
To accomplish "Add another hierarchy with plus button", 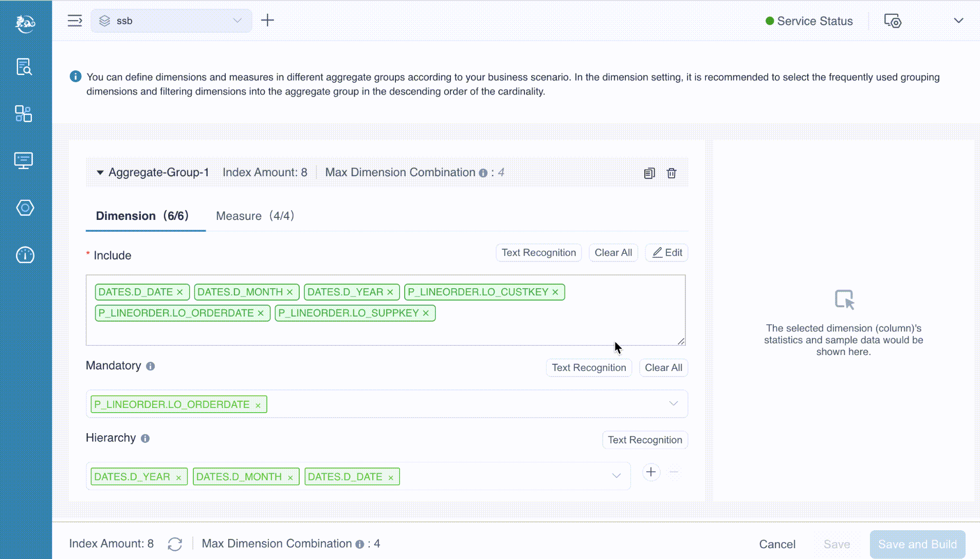I will coord(651,472).
